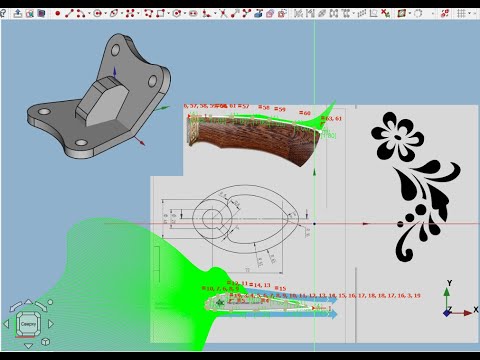Open the B-spline information dropdown arrow
The height and width of the screenshot is (360, 480).
coord(410,14)
